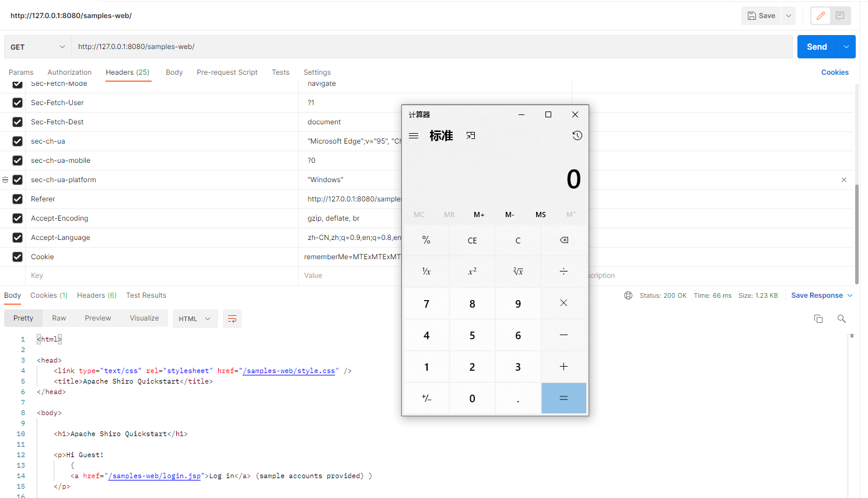Open the response Cookies (1) tab
Viewport: 868px width, 498px height.
point(49,295)
